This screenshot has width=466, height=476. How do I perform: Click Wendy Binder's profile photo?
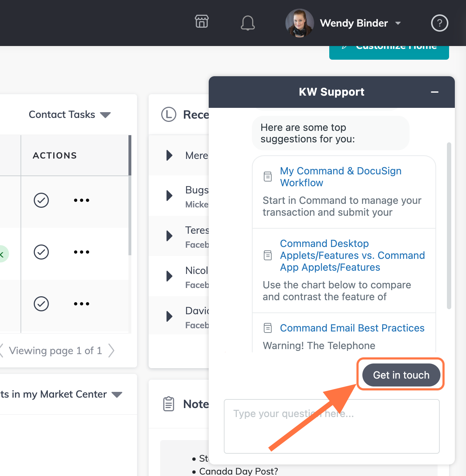click(299, 23)
